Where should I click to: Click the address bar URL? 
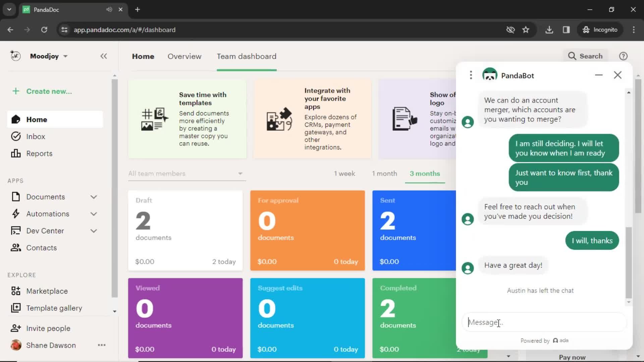point(124,30)
